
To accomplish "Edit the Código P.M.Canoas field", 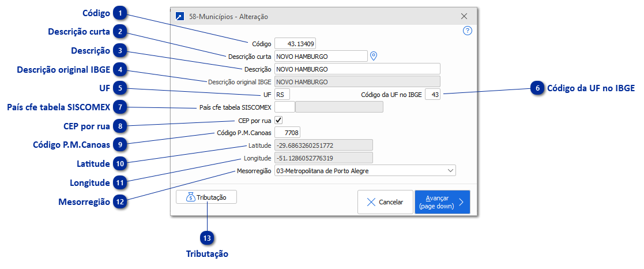I will point(287,133).
